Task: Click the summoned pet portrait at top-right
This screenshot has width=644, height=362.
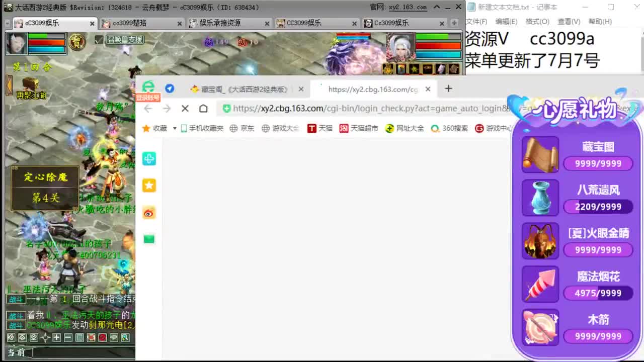Action: tap(400, 47)
